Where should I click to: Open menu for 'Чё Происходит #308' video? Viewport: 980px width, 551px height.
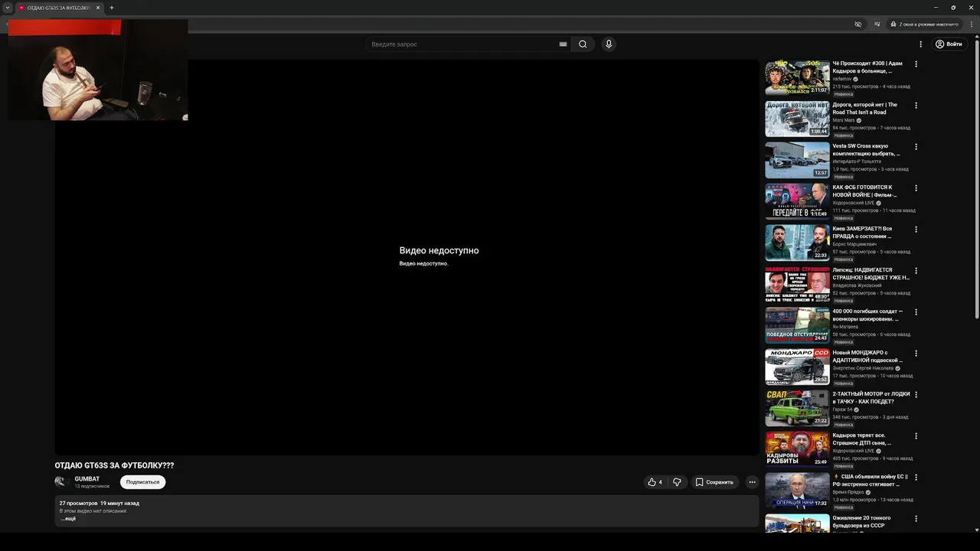(x=916, y=64)
